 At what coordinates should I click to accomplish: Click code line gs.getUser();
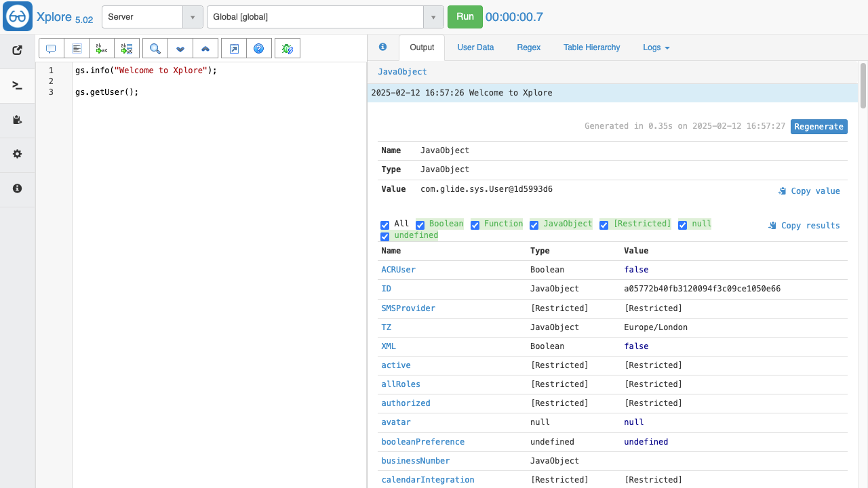tap(106, 92)
